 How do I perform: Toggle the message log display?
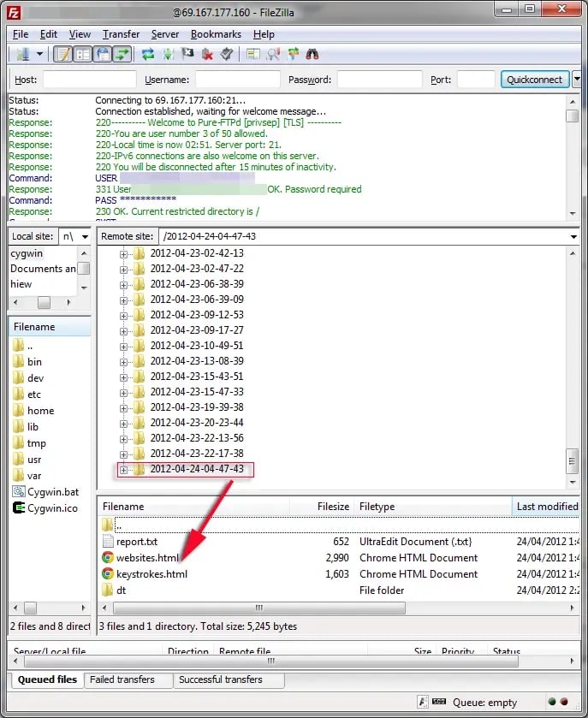coord(63,54)
